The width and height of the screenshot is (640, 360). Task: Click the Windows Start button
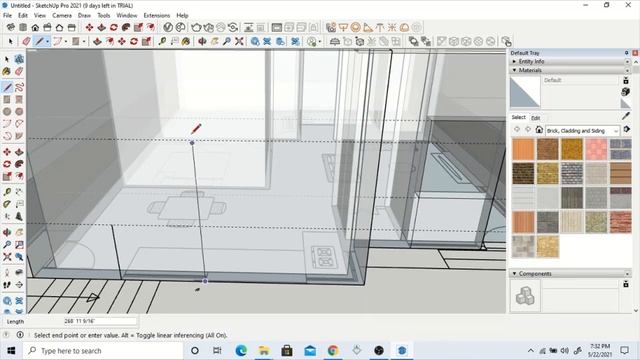11,351
